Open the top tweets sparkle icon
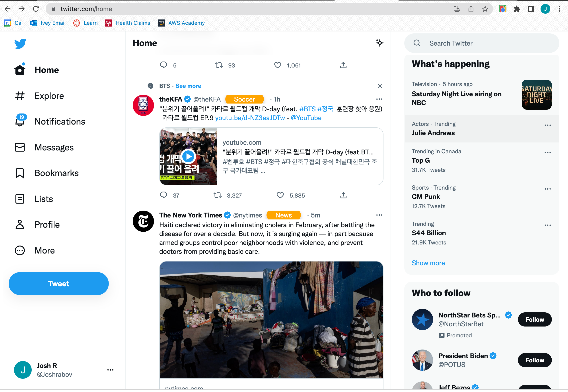This screenshot has width=568, height=392. tap(379, 43)
